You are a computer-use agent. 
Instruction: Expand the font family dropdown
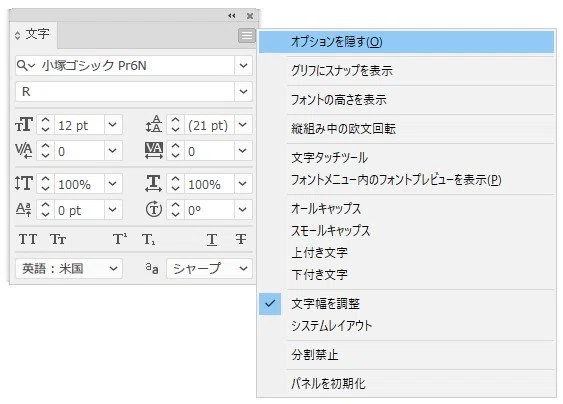tap(243, 66)
